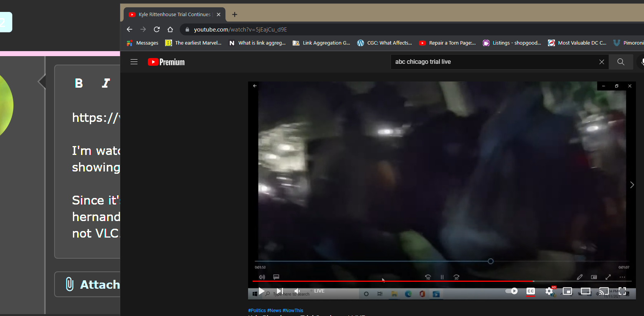Open the Chrome home page
Viewport: 644px width, 316px height.
[170, 29]
